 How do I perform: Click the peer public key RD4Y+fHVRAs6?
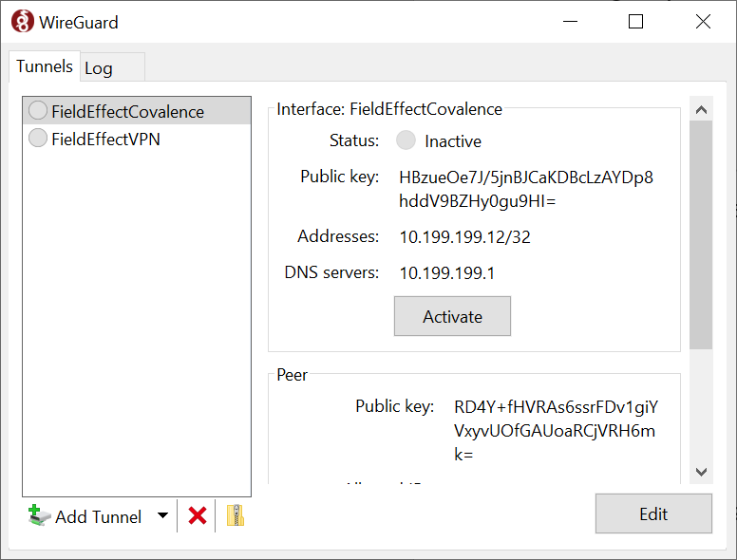pyautogui.click(x=556, y=430)
